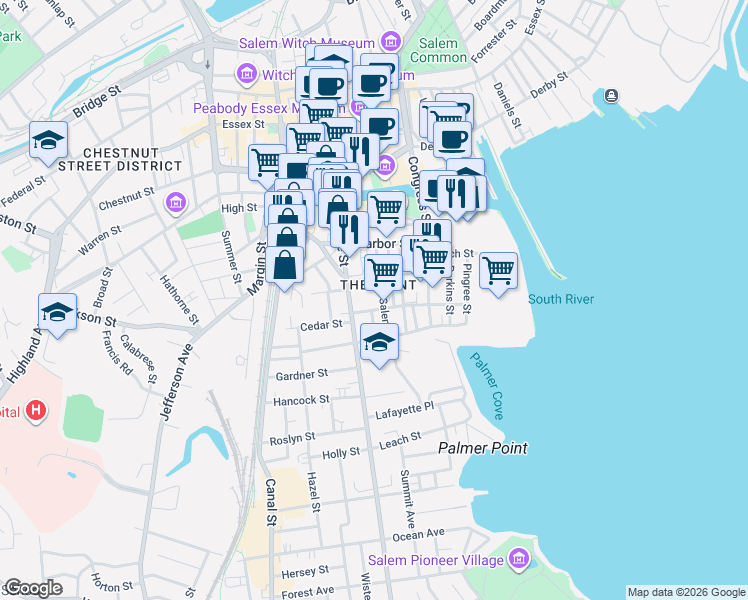Click the Salem Pioneer Village label
The height and width of the screenshot is (600, 748).
436,560
